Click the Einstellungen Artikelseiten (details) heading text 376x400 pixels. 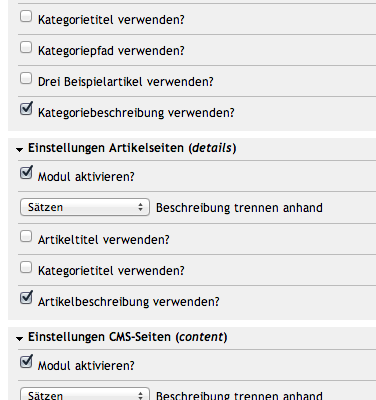(x=132, y=148)
